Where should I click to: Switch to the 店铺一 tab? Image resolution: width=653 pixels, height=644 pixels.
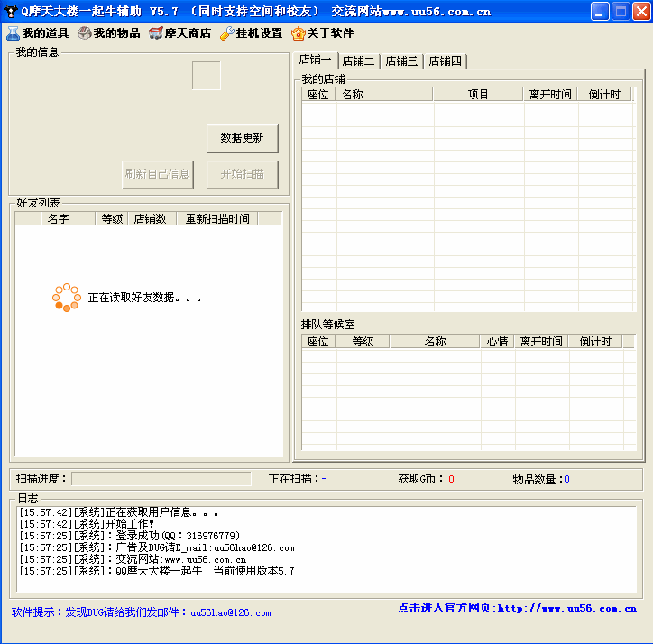316,60
